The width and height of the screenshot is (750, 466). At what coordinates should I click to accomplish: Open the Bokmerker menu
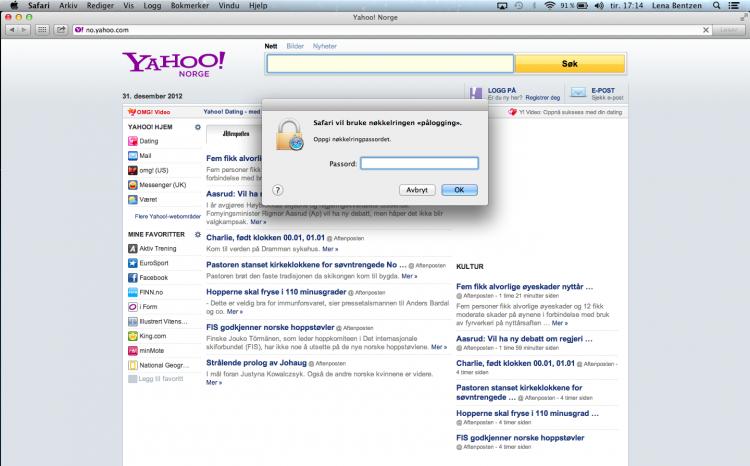click(189, 6)
